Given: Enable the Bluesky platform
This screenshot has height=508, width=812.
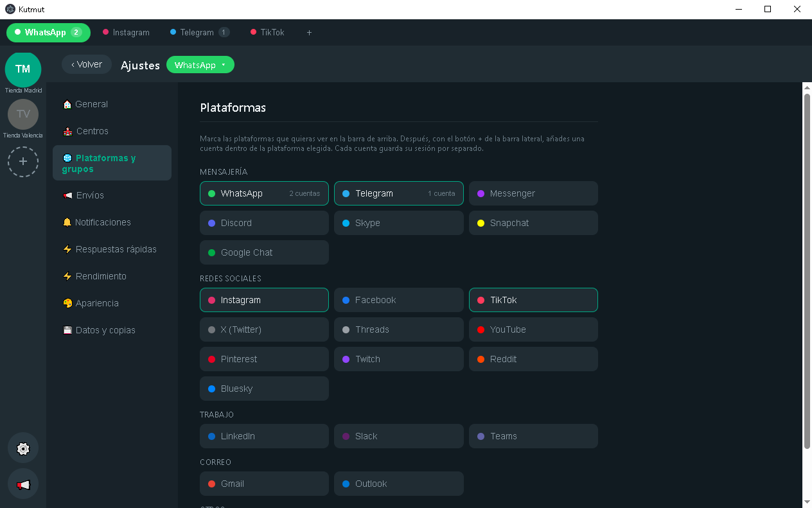Looking at the screenshot, I should point(264,389).
